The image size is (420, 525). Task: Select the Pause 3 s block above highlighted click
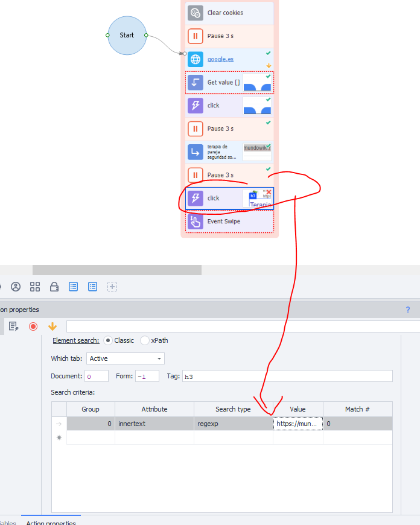(229, 175)
